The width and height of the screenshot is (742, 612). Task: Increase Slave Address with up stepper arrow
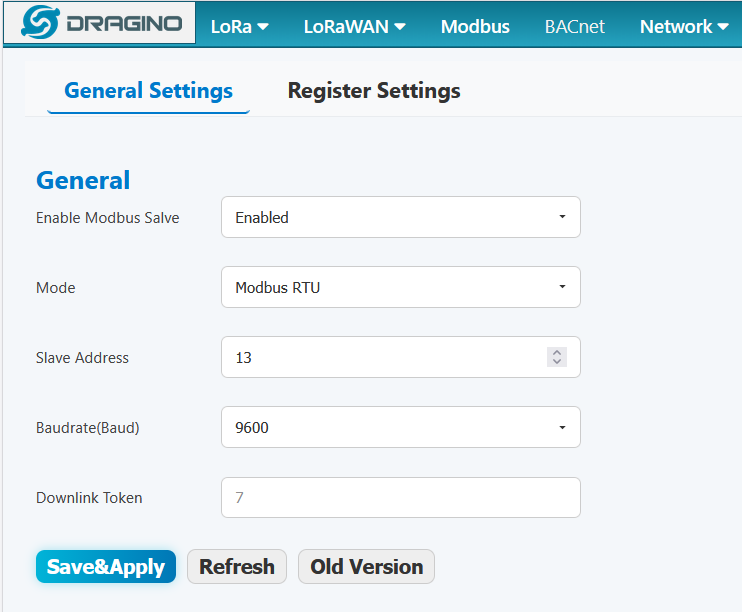[557, 353]
